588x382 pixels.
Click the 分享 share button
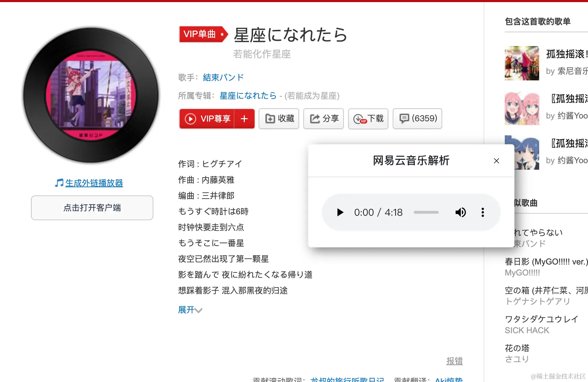pos(324,119)
